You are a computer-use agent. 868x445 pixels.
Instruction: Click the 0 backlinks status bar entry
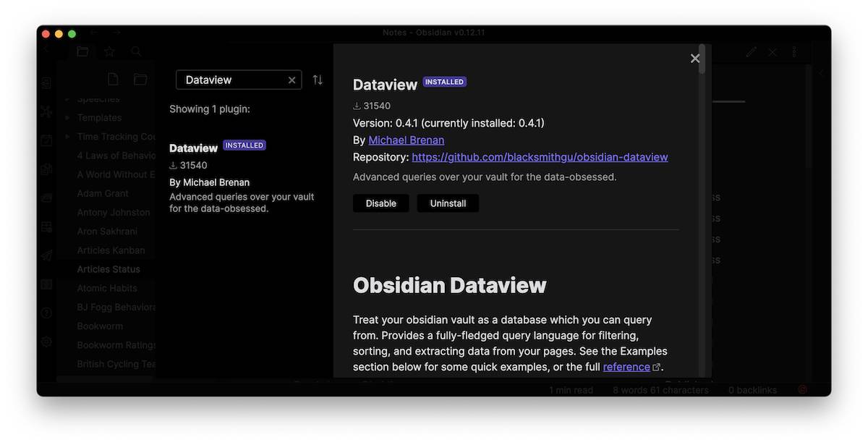point(752,390)
